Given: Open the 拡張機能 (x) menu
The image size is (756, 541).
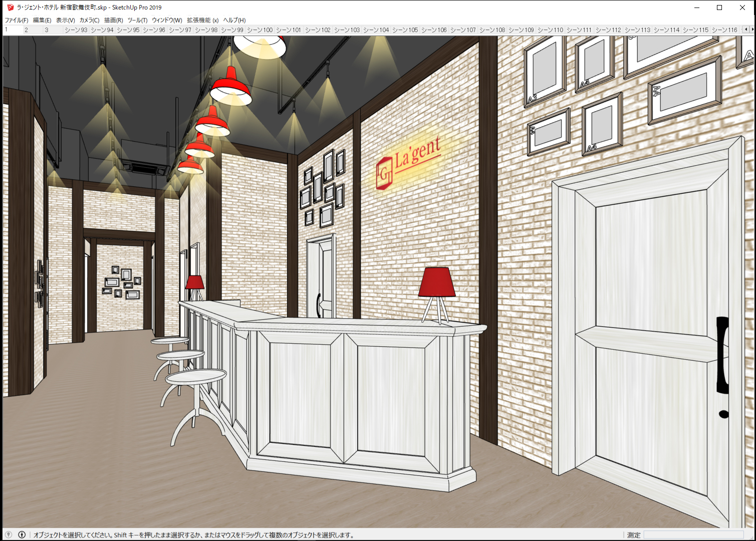Looking at the screenshot, I should 202,20.
